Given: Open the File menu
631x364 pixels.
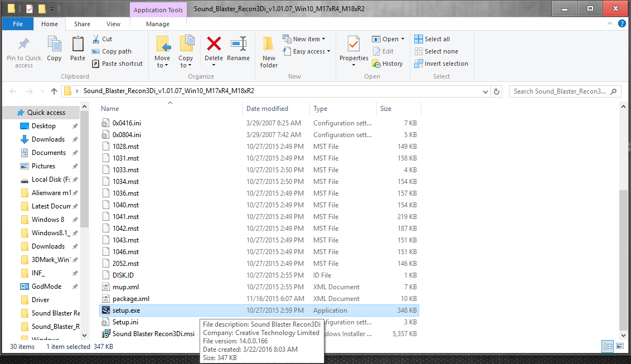Looking at the screenshot, I should [18, 24].
